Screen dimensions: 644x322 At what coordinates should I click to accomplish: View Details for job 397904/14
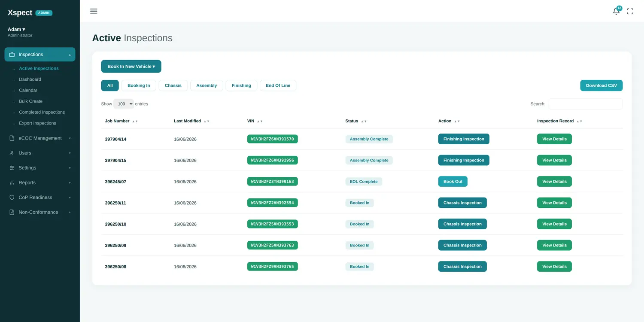coord(554,139)
